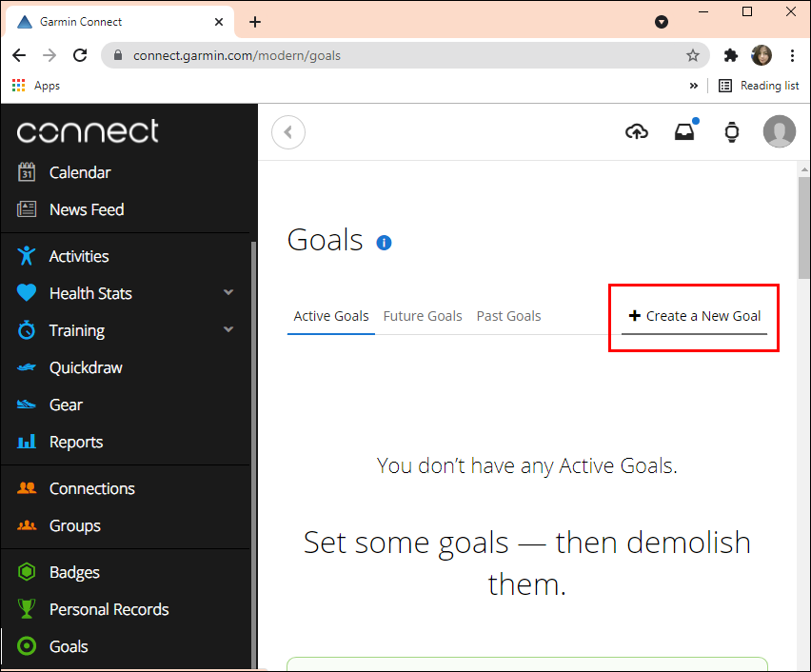Screen dimensions: 811x672
Task: Open Chrome tab search dropdown
Action: coord(662,22)
